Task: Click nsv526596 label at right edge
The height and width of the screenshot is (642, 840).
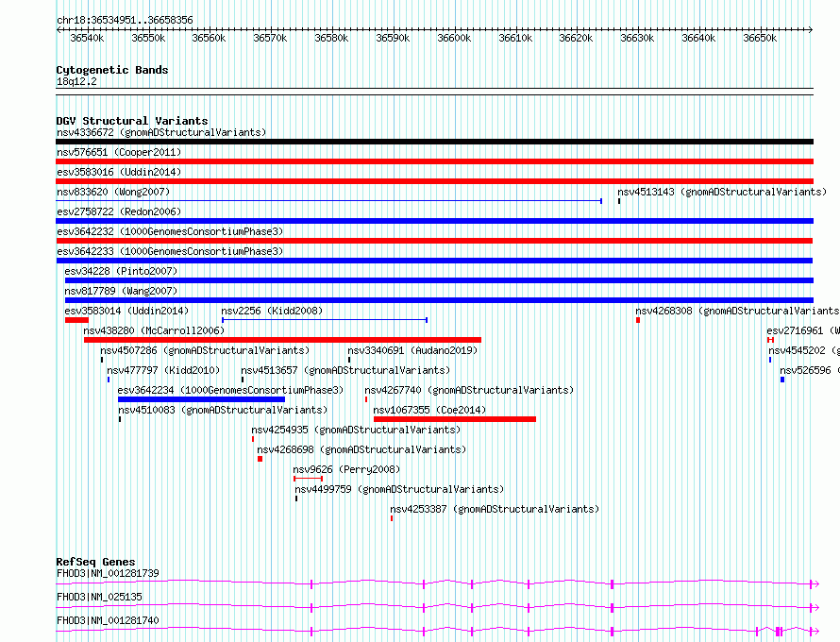Action: [810, 370]
